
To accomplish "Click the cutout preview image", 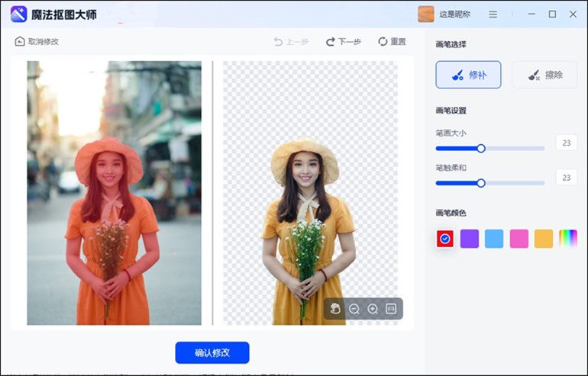I will (x=311, y=193).
